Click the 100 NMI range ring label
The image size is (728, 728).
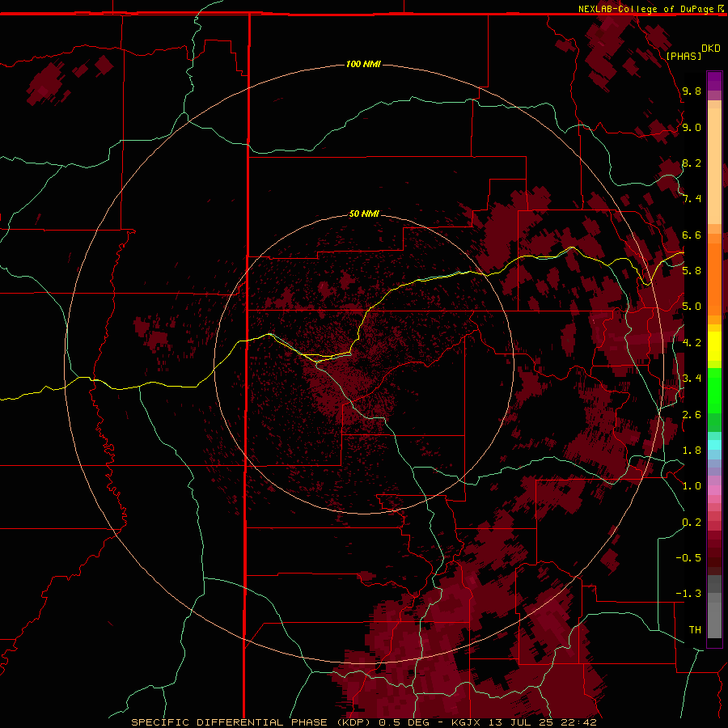(363, 64)
